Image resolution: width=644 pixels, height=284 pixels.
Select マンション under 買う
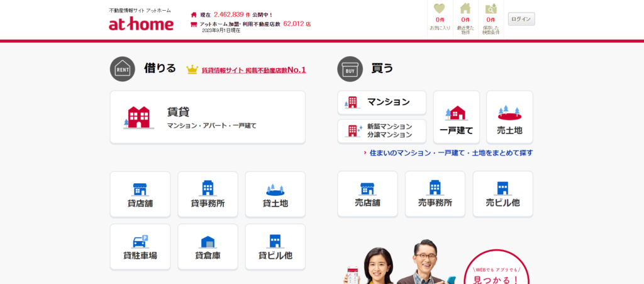click(x=382, y=103)
